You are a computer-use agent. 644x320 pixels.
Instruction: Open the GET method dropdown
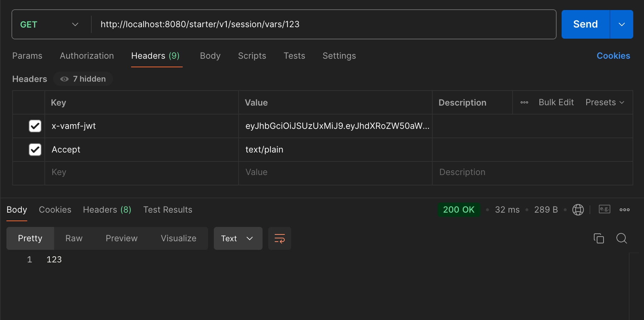(x=49, y=24)
